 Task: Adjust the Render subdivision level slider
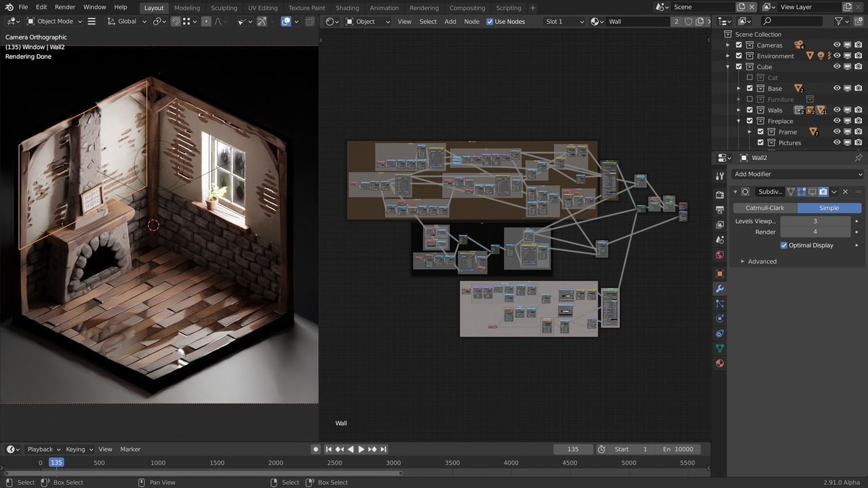tap(815, 232)
